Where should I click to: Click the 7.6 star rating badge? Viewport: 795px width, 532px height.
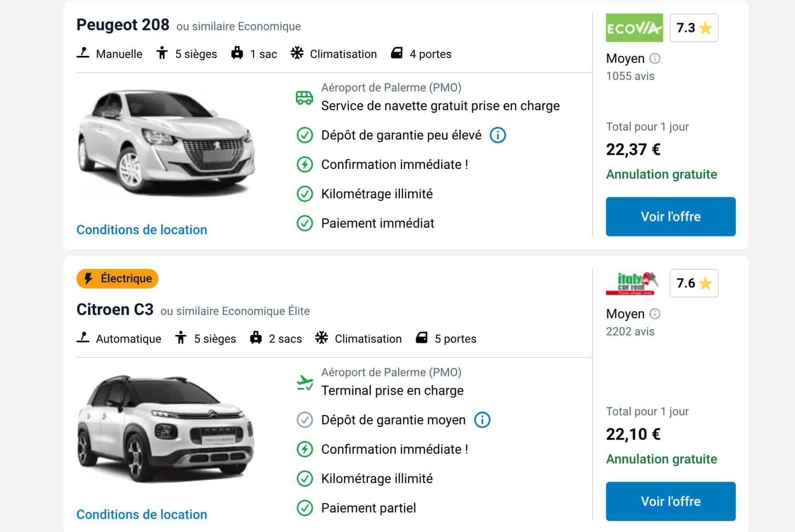(694, 283)
